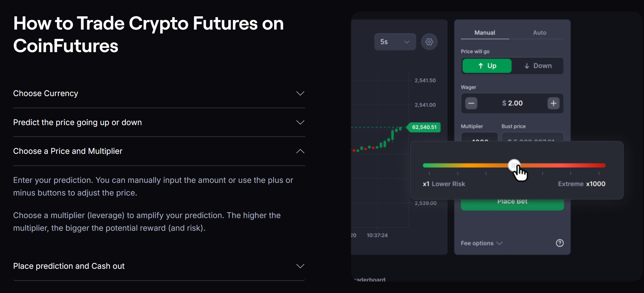Open the chart settings gear icon
The image size is (644, 293).
[x=429, y=42]
